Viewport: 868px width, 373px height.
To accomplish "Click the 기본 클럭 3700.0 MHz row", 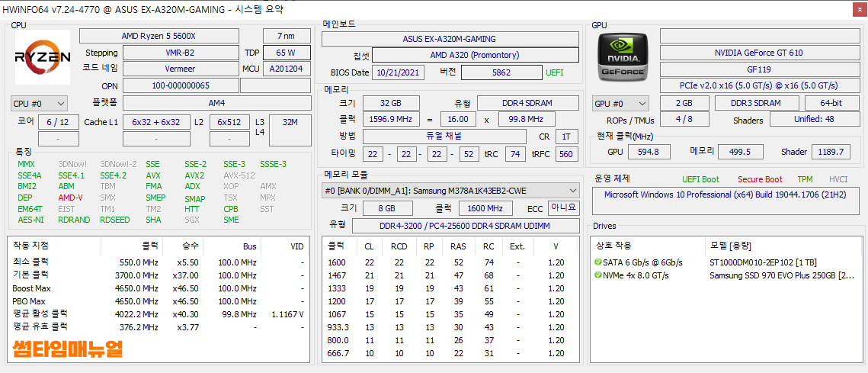I will [x=159, y=275].
